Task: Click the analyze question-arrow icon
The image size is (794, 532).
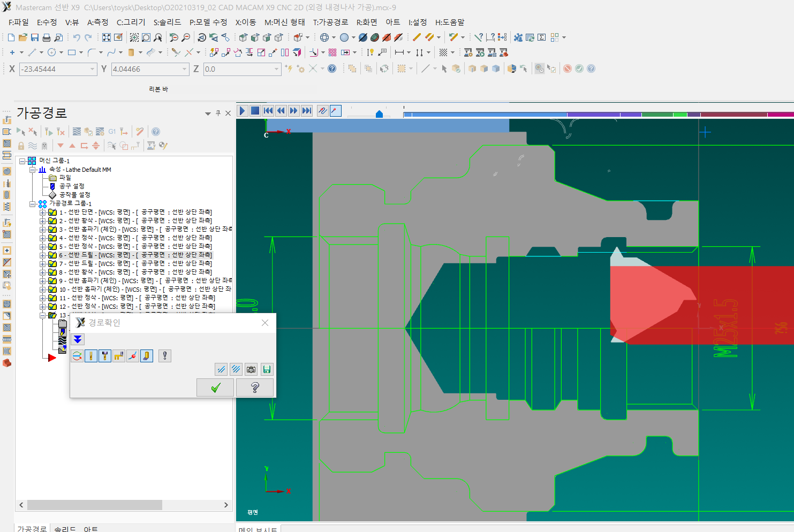Action: point(479,37)
